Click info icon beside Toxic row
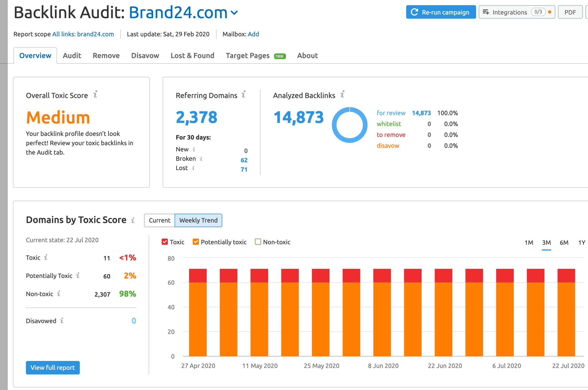This screenshot has height=390, width=588. 46,257
